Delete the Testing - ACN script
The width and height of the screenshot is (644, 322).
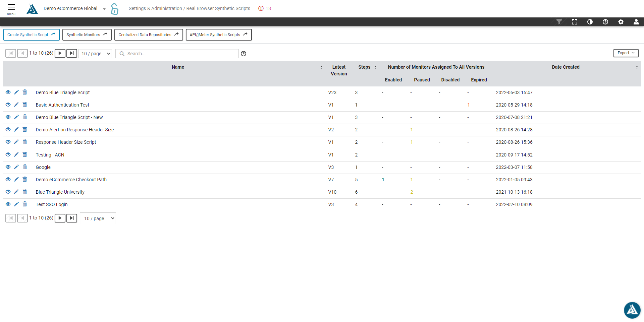25,154
